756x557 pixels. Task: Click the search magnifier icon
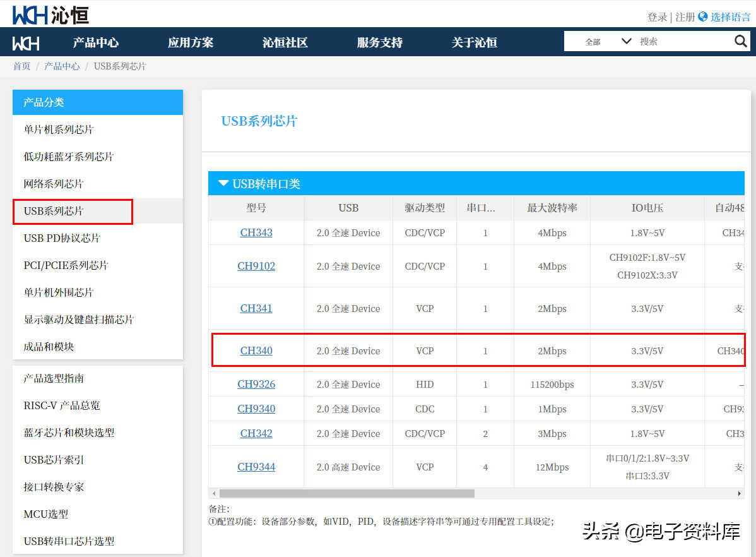[740, 42]
